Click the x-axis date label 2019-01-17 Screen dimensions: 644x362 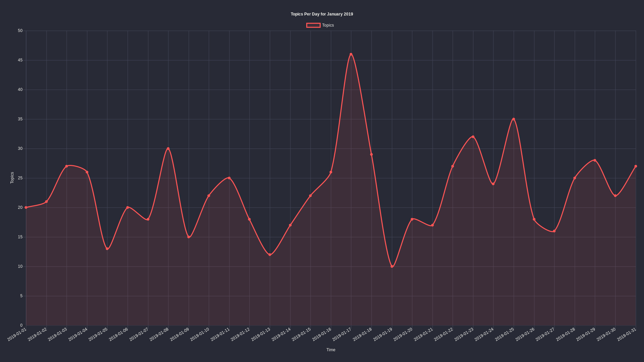point(342,335)
